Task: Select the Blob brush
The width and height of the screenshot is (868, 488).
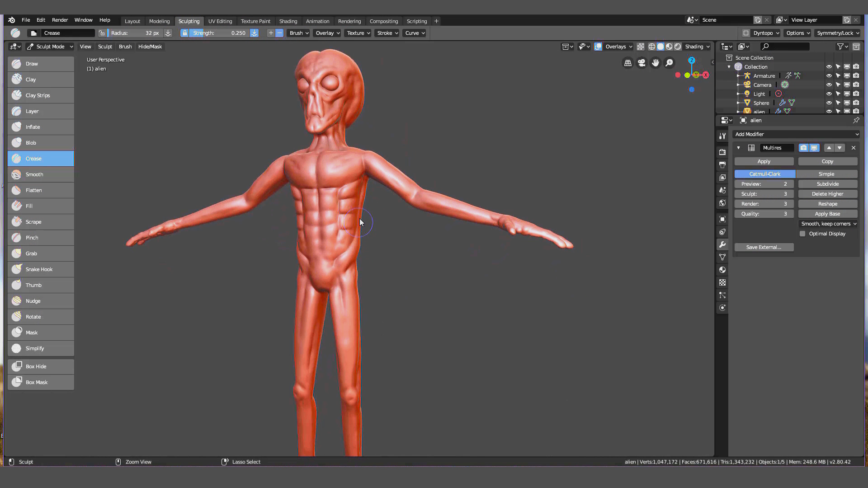Action: [41, 143]
